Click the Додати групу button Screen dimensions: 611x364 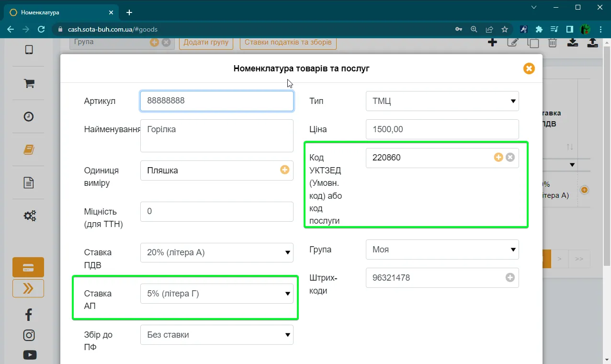206,42
